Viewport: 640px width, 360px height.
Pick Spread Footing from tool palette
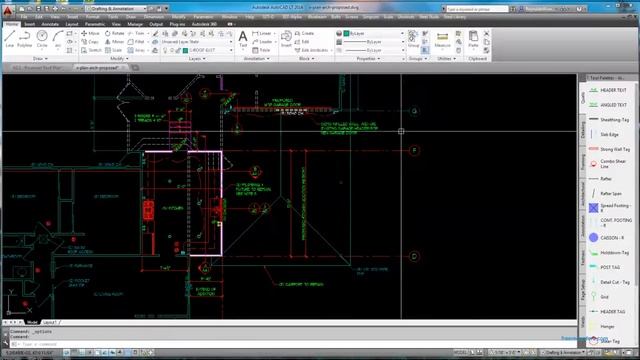tap(610, 208)
